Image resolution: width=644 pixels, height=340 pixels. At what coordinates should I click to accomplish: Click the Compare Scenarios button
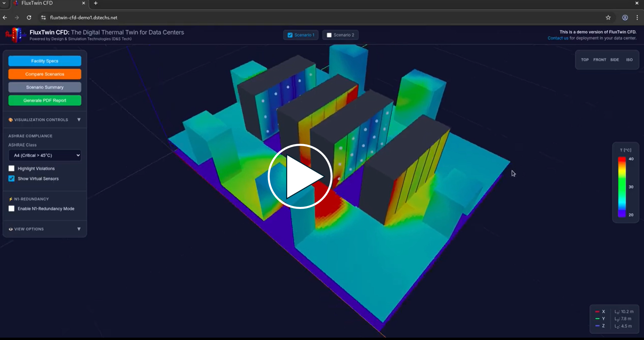click(x=45, y=74)
